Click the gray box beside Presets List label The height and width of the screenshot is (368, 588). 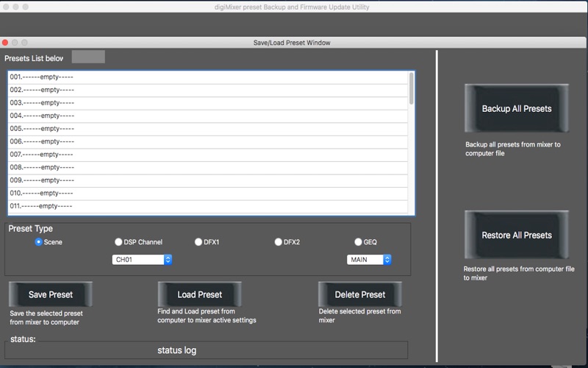88,57
